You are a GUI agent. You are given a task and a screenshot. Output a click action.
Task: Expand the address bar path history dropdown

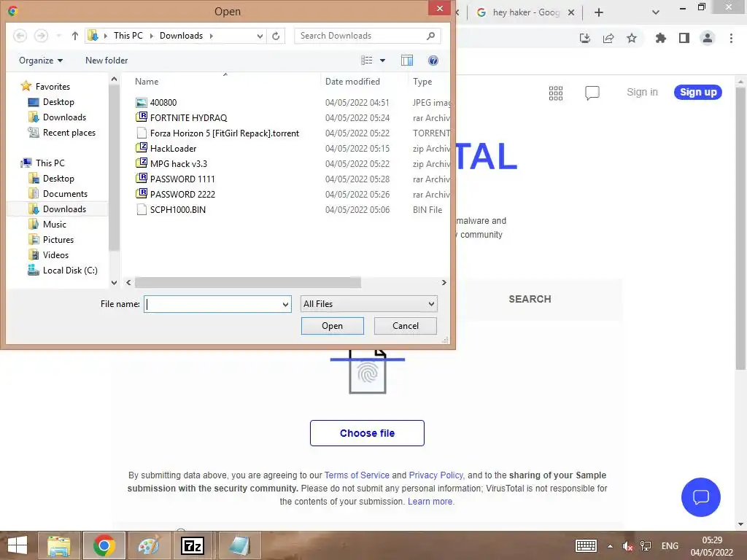pyautogui.click(x=260, y=36)
